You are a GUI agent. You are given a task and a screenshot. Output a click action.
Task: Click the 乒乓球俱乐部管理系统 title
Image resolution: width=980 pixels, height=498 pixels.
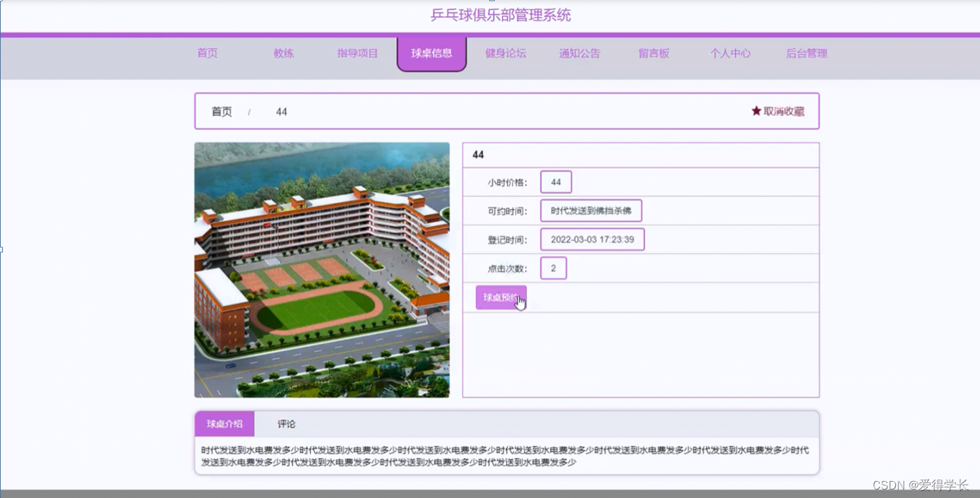(x=501, y=15)
